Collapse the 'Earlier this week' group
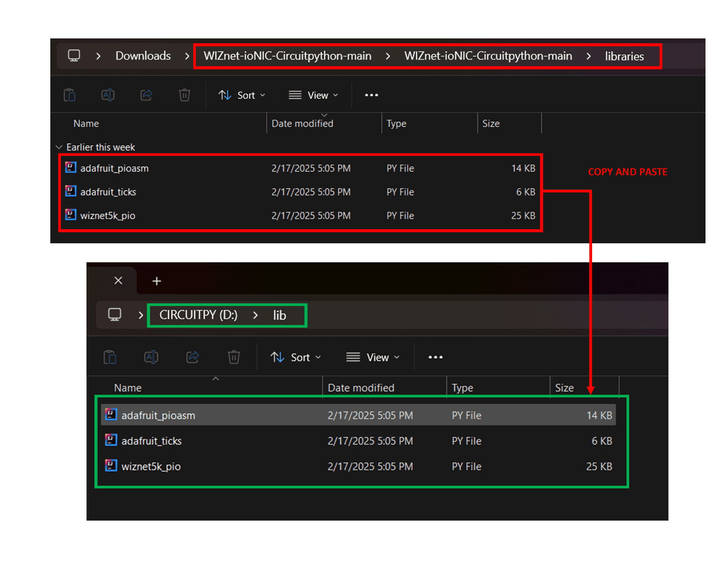Screen dimensions: 728x563 [59, 147]
